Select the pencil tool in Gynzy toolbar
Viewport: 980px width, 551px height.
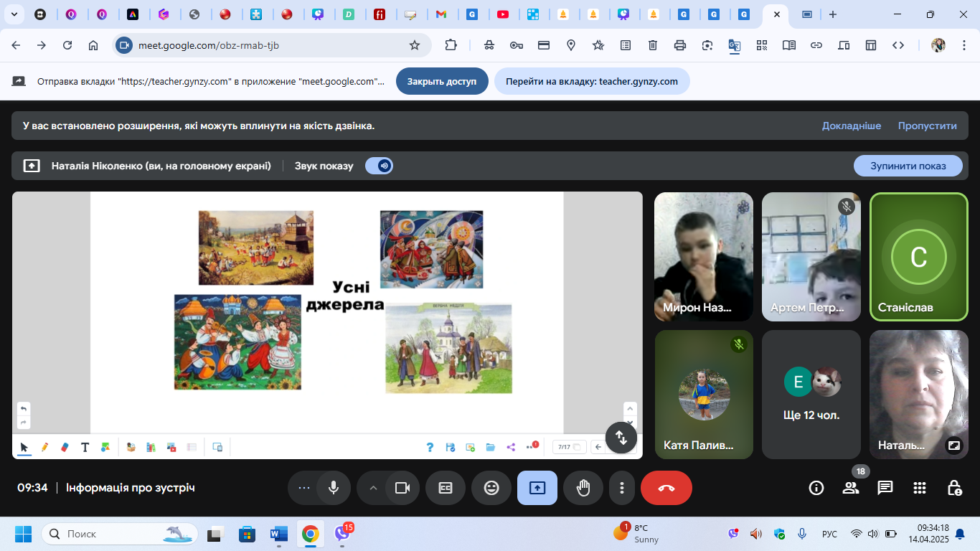44,447
